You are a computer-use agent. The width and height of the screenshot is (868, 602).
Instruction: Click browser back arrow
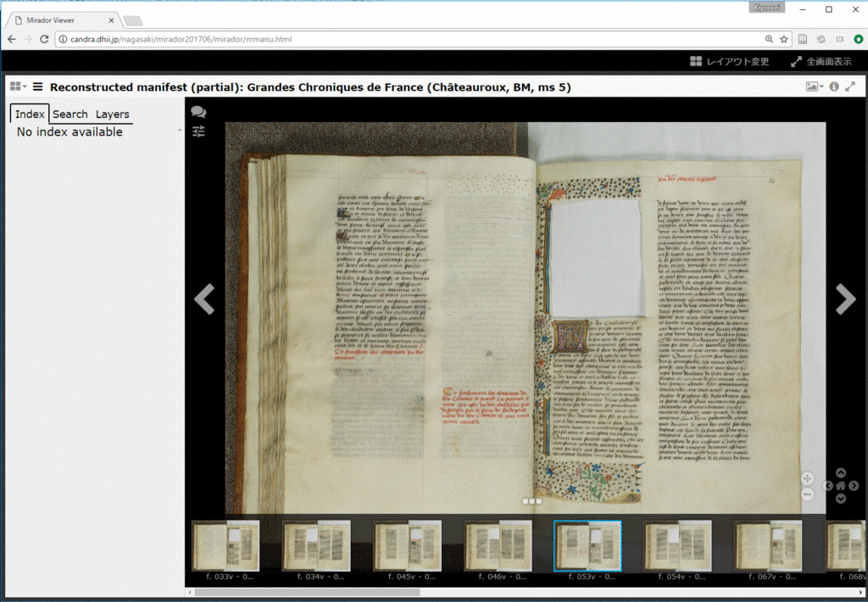tap(12, 39)
